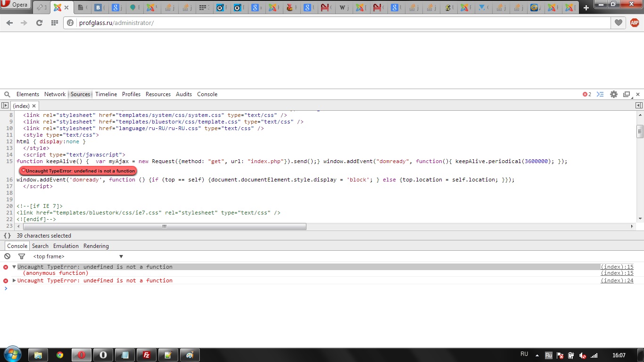The width and height of the screenshot is (644, 362).
Task: Show the sources navigator panel
Action: click(5, 106)
